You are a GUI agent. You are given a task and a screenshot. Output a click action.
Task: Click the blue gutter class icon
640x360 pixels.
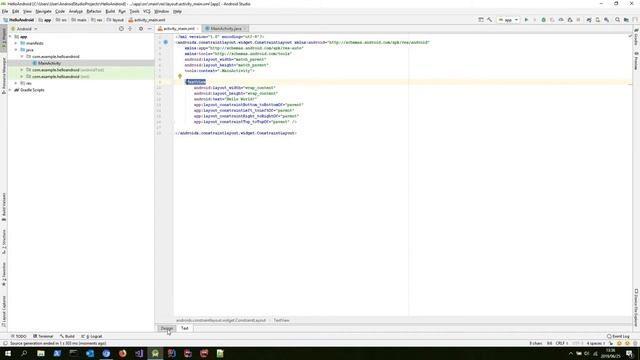point(166,42)
